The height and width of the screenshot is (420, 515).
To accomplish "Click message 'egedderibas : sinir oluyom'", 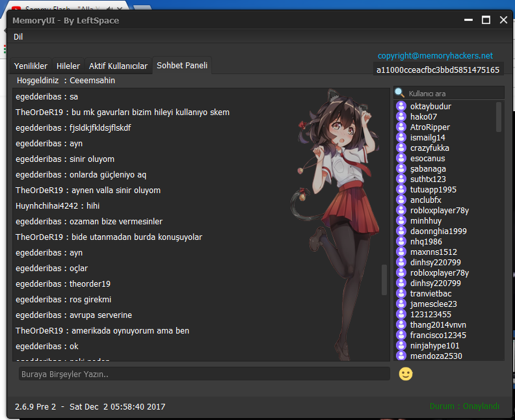I will click(x=65, y=159).
